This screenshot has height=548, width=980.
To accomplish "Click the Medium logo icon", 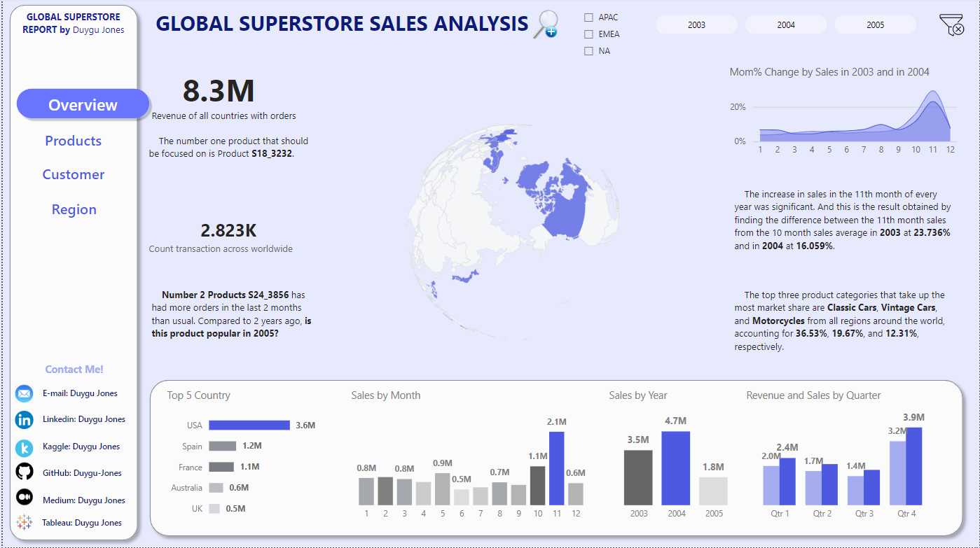I will pos(25,497).
